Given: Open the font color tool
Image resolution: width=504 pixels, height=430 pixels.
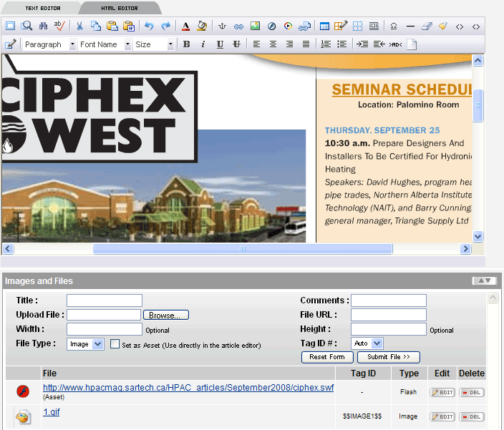Looking at the screenshot, I should pos(185,26).
